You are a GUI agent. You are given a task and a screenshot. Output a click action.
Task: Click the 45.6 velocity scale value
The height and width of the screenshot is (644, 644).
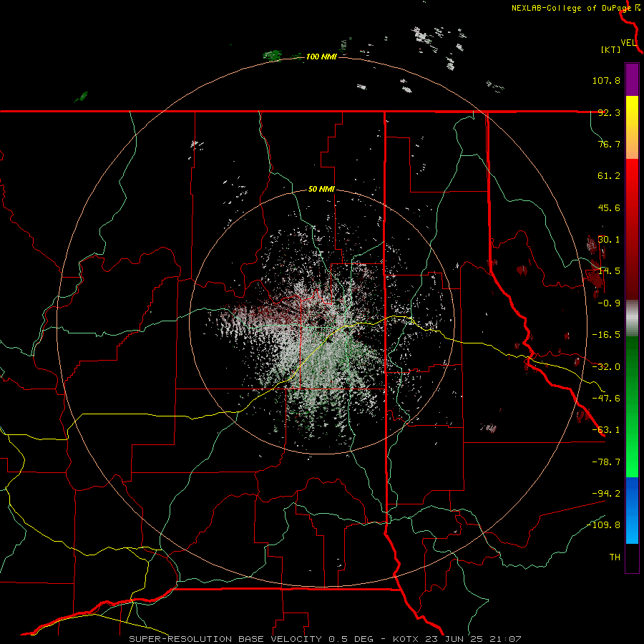609,208
